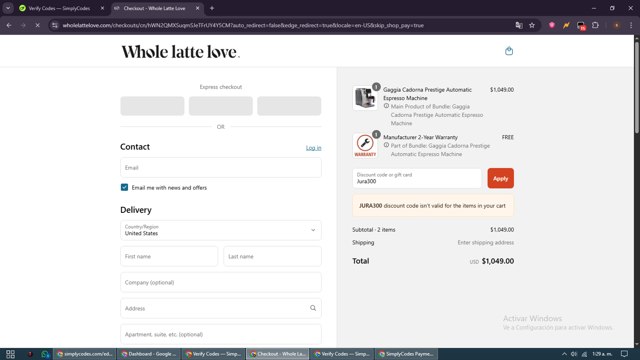Open site information icon in address bar
The height and width of the screenshot is (360, 640).
[x=55, y=25]
